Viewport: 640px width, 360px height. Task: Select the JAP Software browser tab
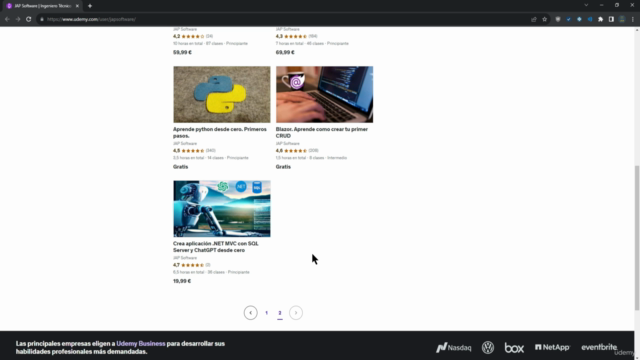pos(42,6)
